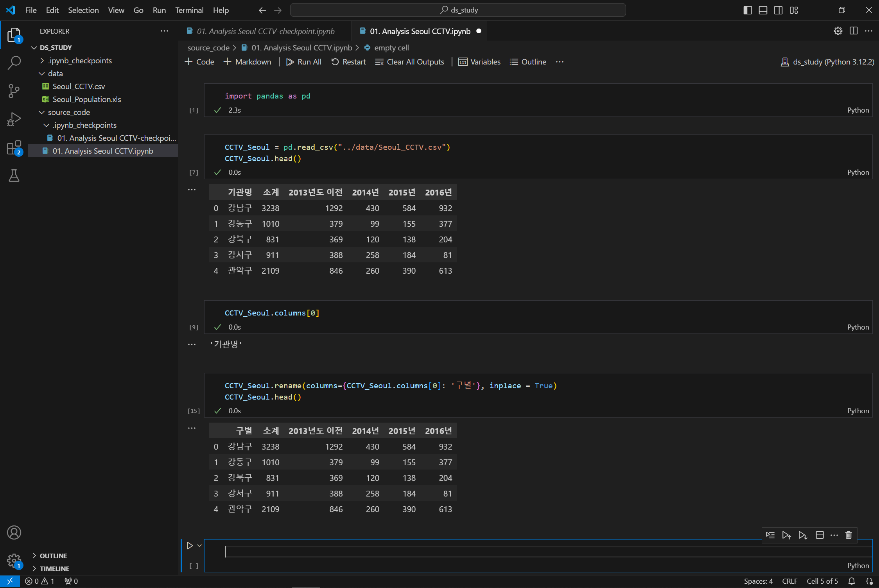Image resolution: width=879 pixels, height=588 pixels.
Task: Delete the empty cell with trash icon
Action: (x=849, y=535)
